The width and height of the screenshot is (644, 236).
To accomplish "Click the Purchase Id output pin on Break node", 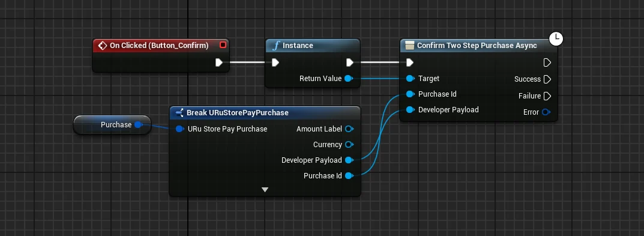I will point(349,175).
